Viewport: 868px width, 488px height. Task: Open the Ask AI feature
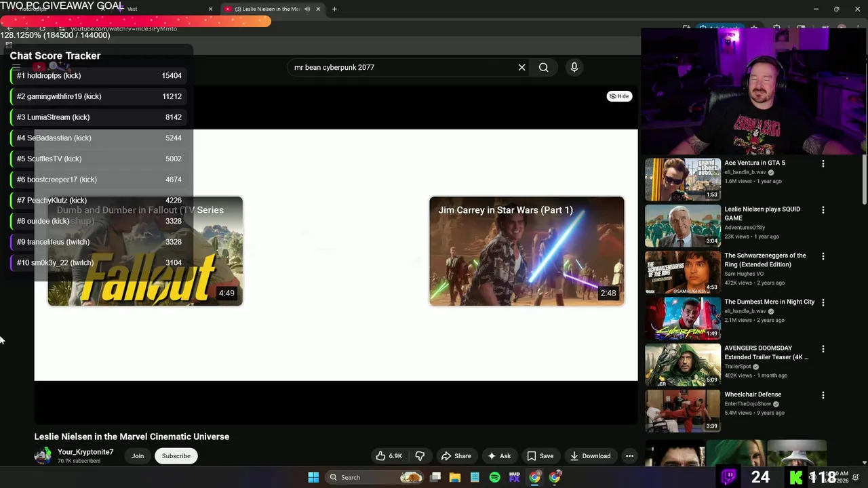coord(499,456)
